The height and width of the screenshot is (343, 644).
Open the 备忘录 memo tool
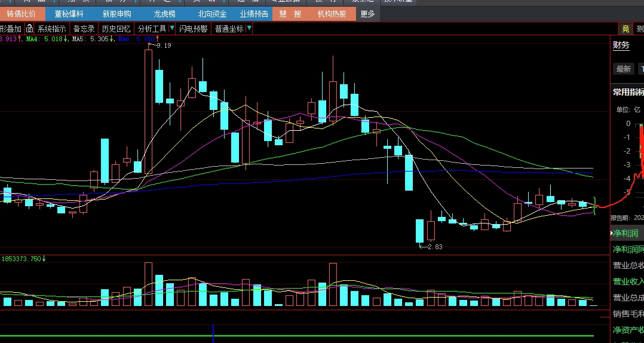tap(84, 29)
